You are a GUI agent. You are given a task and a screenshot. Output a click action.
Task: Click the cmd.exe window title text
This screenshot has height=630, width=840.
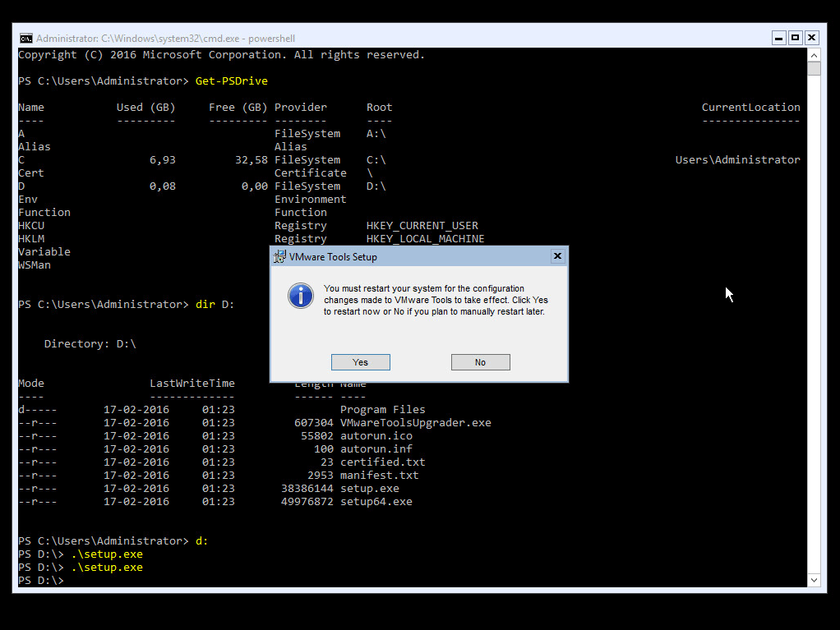(x=165, y=39)
